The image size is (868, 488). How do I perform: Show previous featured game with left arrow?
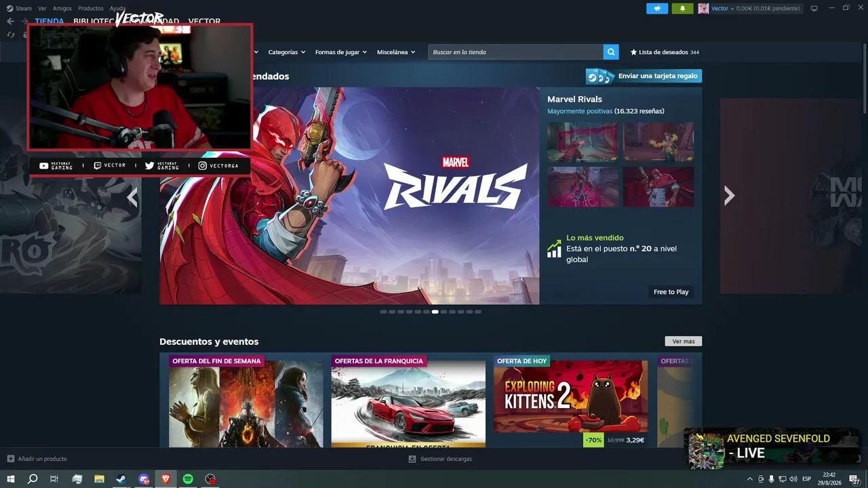[x=132, y=197]
